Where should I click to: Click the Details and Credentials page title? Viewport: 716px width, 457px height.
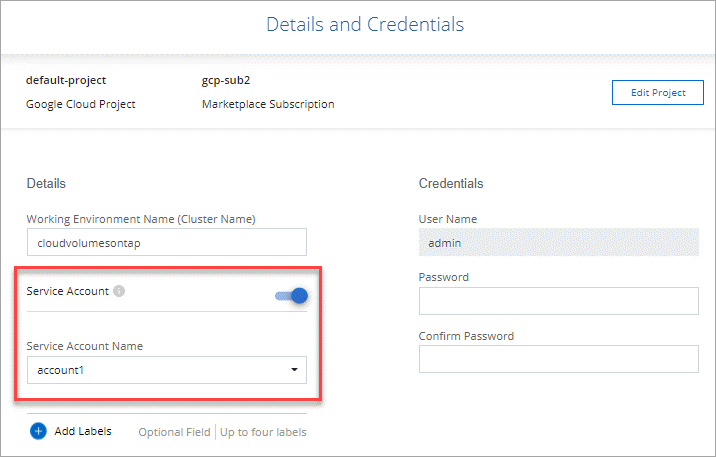[x=365, y=24]
